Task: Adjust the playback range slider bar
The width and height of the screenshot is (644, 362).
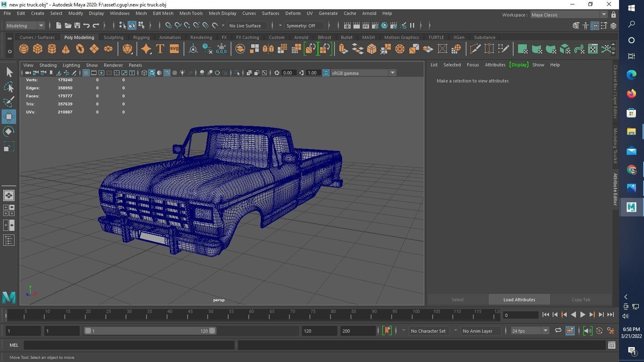Action: coord(150,331)
